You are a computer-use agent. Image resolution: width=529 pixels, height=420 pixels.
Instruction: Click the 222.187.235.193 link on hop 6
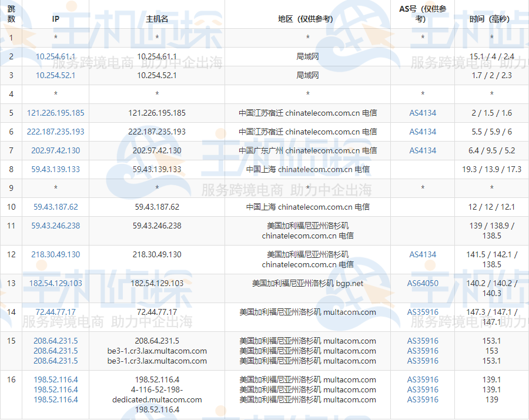[55, 132]
